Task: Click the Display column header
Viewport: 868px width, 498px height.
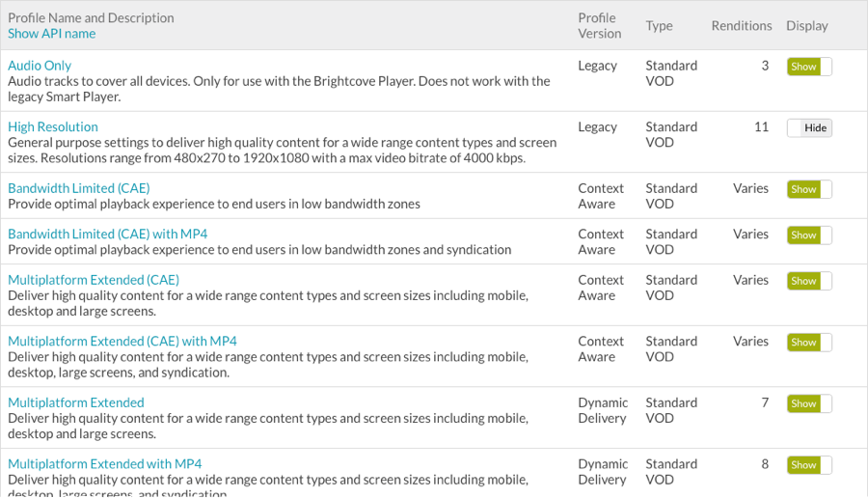Action: [x=807, y=26]
